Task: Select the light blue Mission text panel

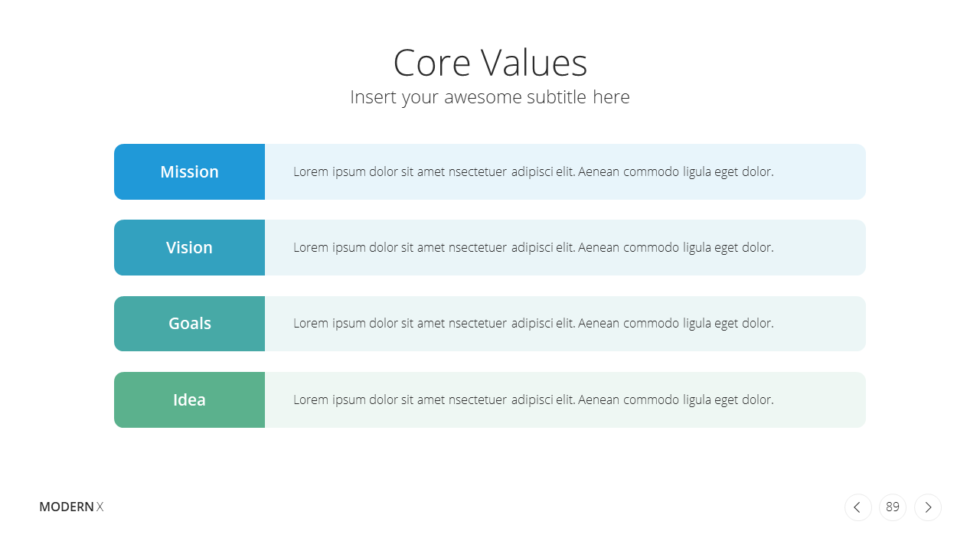Action: pos(565,171)
